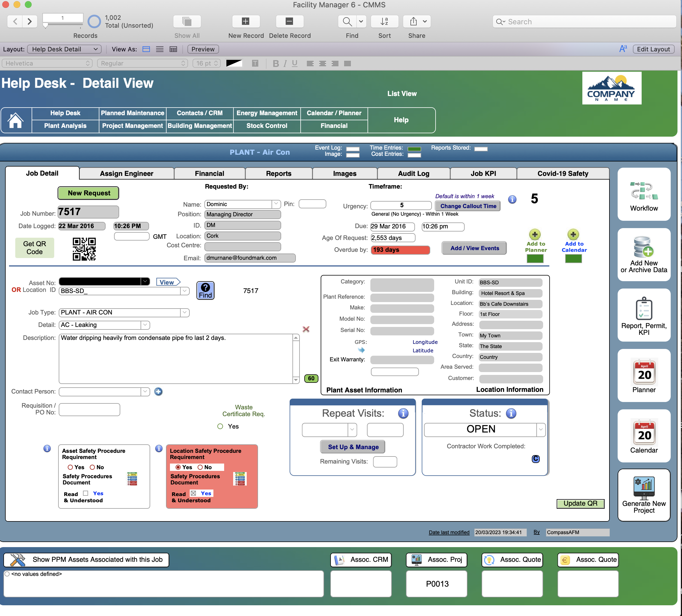Expand the Job Type dropdown
The image size is (682, 616).
click(x=184, y=312)
